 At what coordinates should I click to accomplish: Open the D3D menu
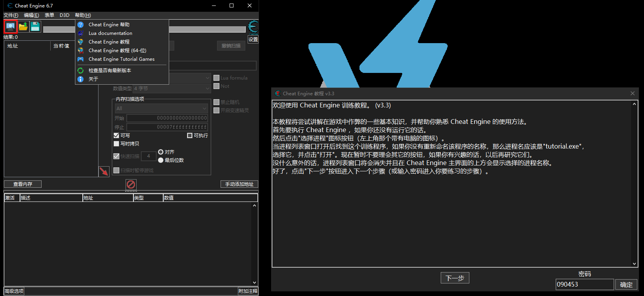click(x=64, y=15)
